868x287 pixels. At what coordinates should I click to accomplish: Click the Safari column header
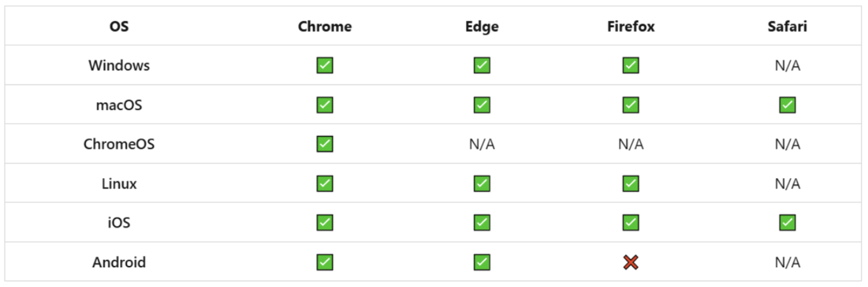coord(787,26)
